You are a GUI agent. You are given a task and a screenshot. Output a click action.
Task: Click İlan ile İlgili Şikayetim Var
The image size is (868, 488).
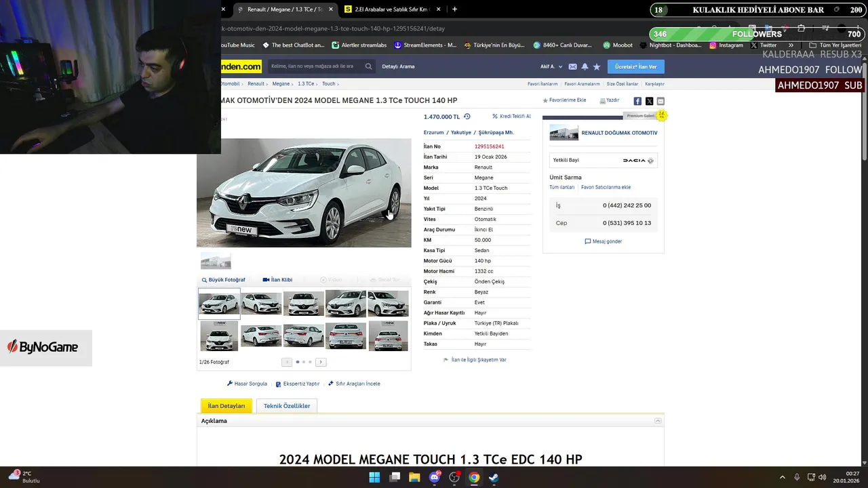pyautogui.click(x=475, y=360)
